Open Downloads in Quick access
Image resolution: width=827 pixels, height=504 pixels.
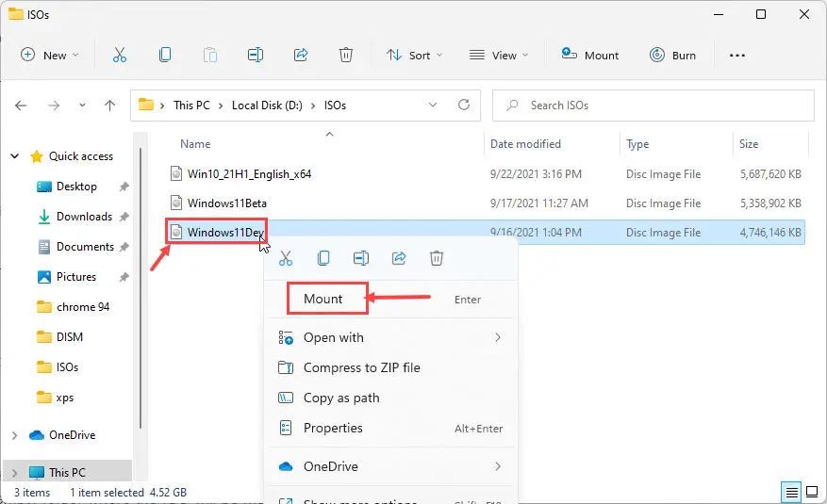tap(74, 217)
